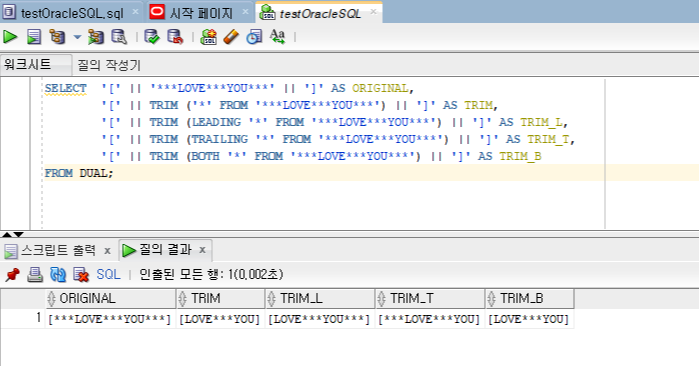This screenshot has width=699, height=366.
Task: Click the LEADING keyword in editor
Action: pos(216,122)
